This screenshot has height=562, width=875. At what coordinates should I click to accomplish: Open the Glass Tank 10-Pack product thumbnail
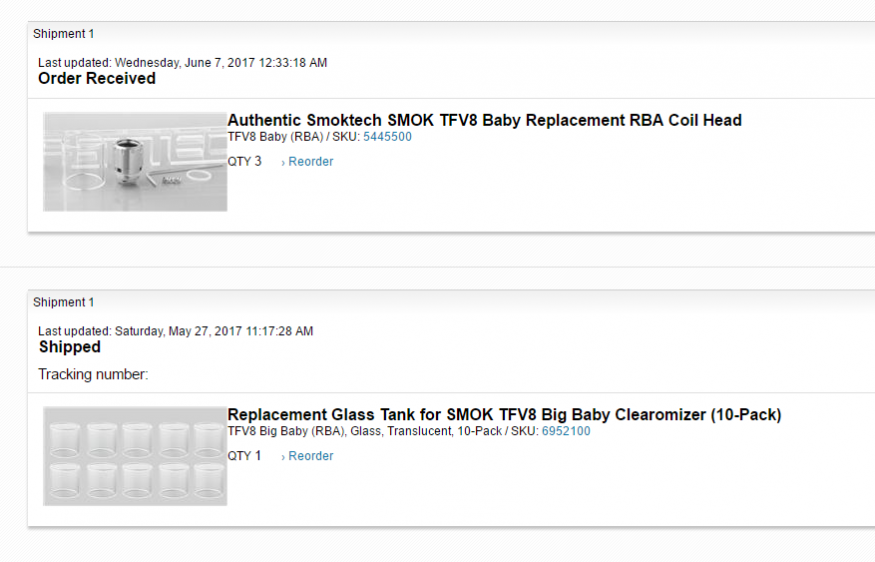pyautogui.click(x=135, y=455)
